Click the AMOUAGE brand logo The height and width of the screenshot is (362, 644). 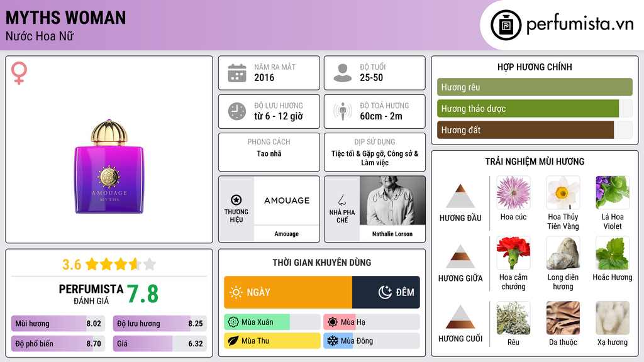[287, 200]
